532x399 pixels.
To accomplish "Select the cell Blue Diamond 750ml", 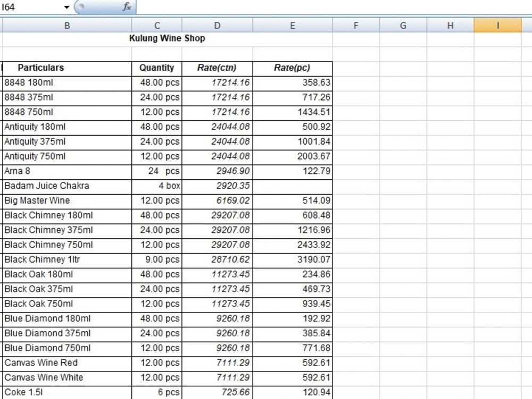I will 67,348.
